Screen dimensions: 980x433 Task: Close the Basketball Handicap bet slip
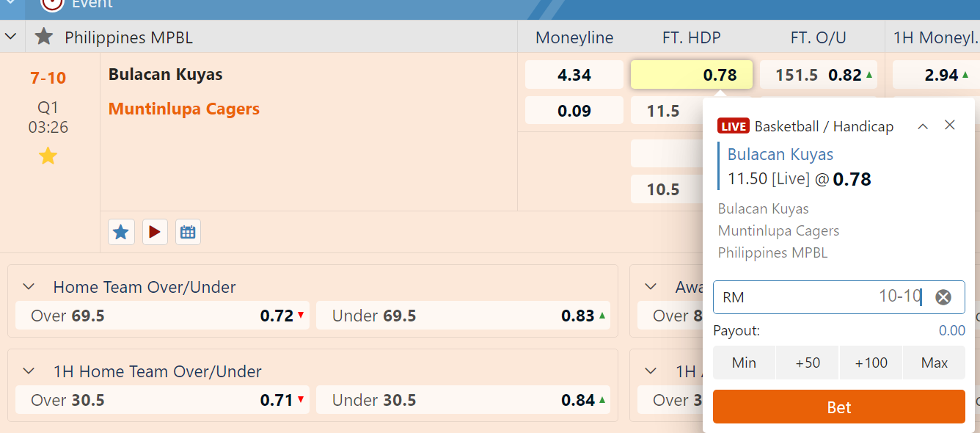pos(950,125)
